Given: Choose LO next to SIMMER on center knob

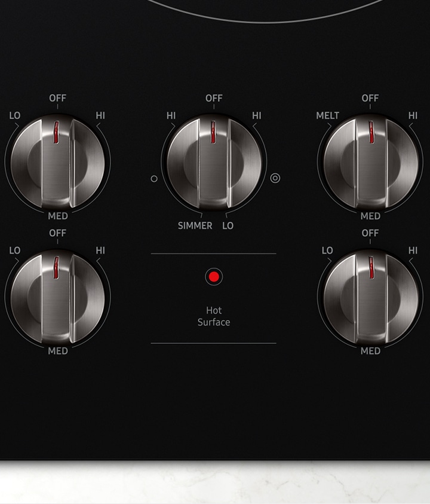Looking at the screenshot, I should 228,225.
